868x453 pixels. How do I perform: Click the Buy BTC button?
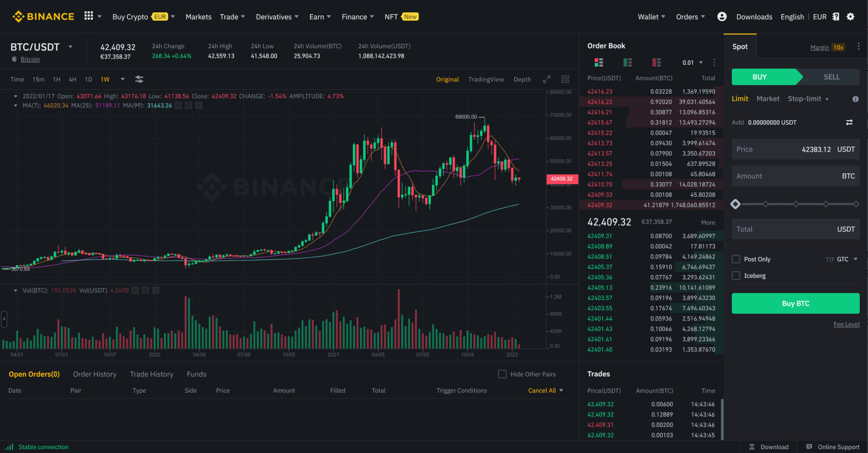pyautogui.click(x=796, y=303)
